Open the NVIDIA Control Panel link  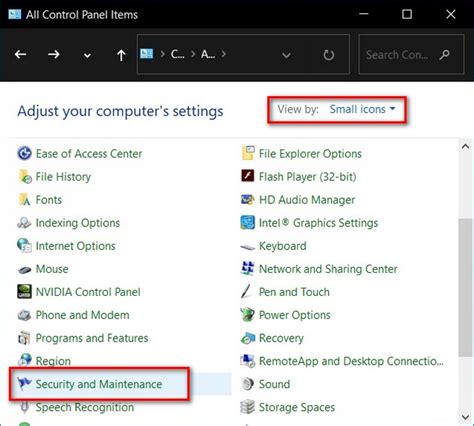[x=88, y=292]
